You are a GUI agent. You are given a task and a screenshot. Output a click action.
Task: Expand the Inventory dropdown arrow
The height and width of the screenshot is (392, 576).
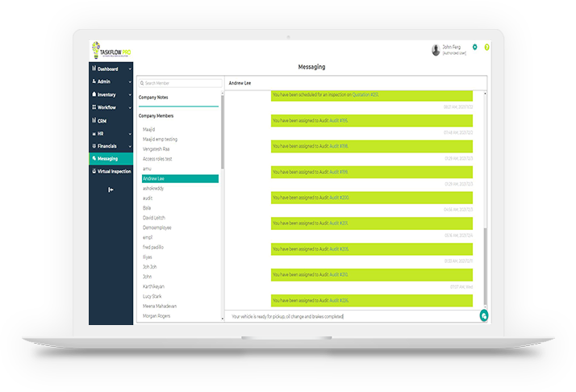130,94
